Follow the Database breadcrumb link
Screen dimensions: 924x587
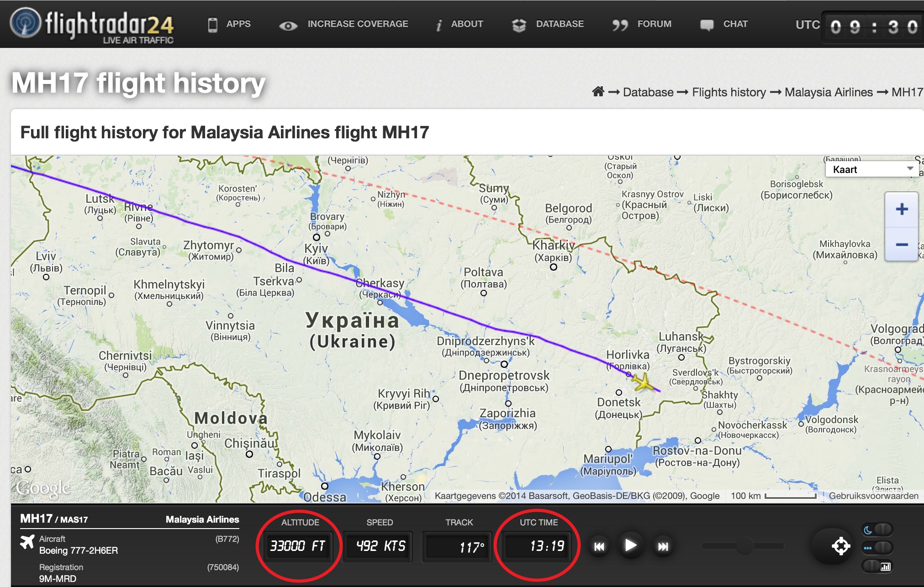(x=648, y=92)
